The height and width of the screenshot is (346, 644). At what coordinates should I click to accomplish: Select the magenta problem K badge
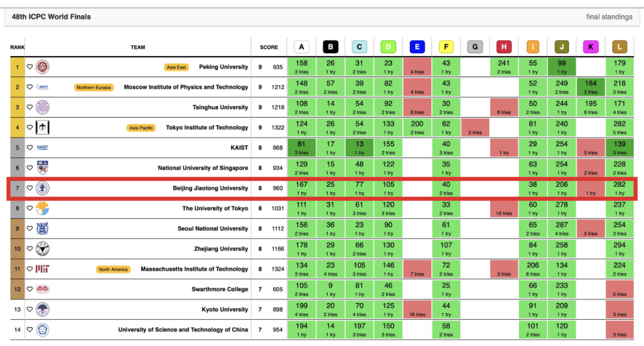590,47
